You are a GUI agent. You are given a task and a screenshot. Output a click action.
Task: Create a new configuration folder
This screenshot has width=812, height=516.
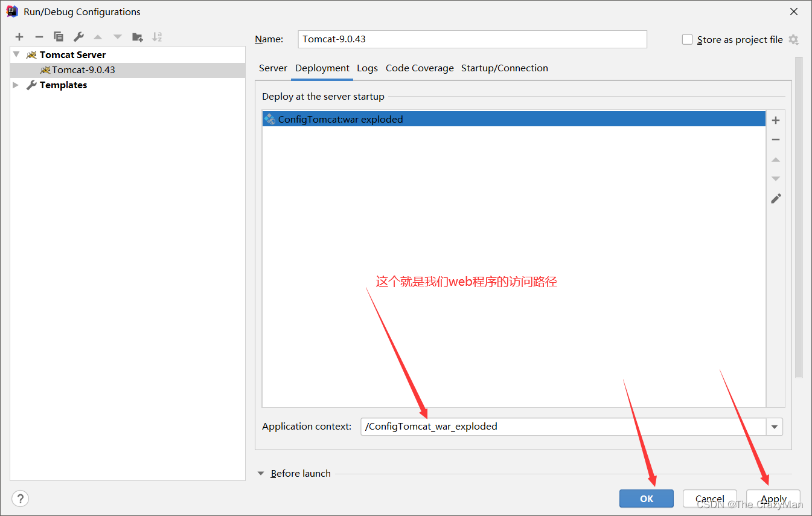[138, 37]
